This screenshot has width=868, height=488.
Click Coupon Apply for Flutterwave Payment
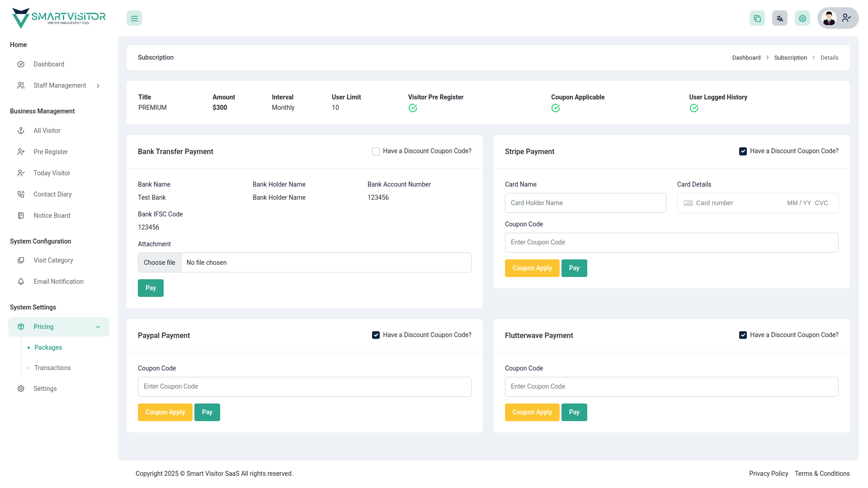point(532,412)
